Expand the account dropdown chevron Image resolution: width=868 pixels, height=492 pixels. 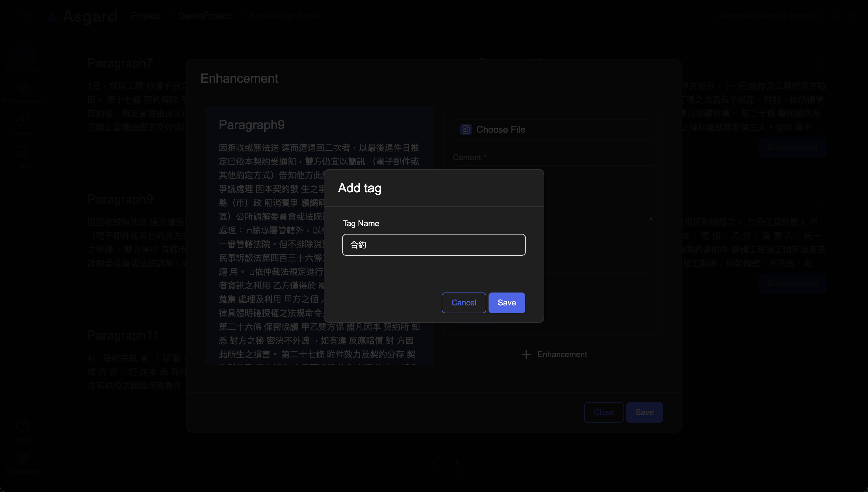[852, 16]
